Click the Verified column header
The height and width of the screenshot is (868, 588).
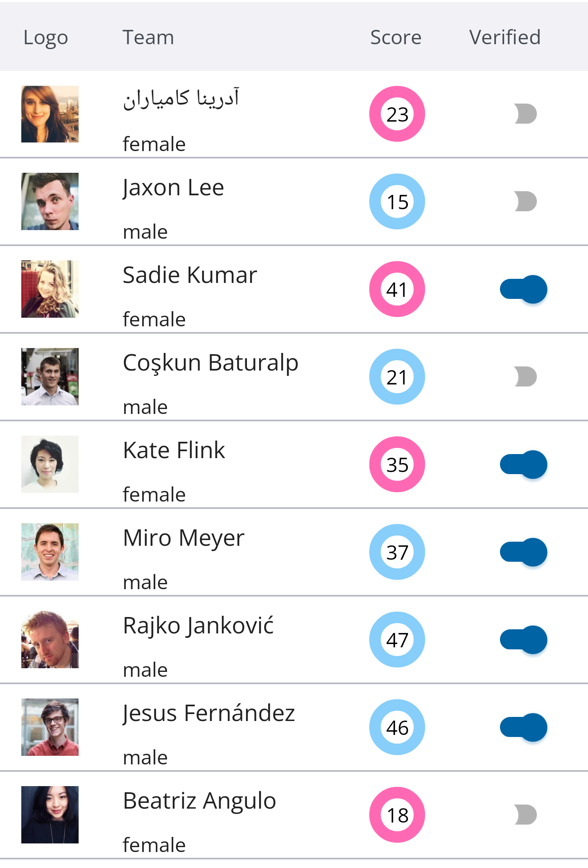pyautogui.click(x=505, y=37)
